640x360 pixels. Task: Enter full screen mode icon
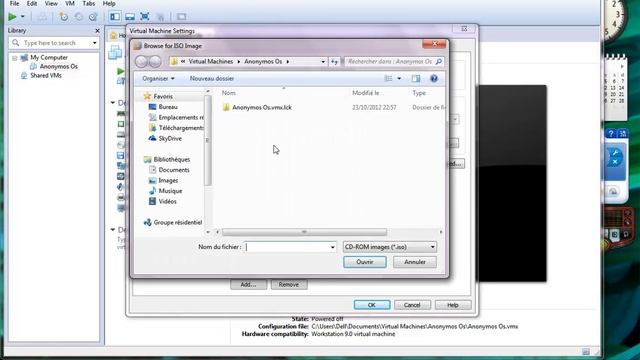click(144, 17)
